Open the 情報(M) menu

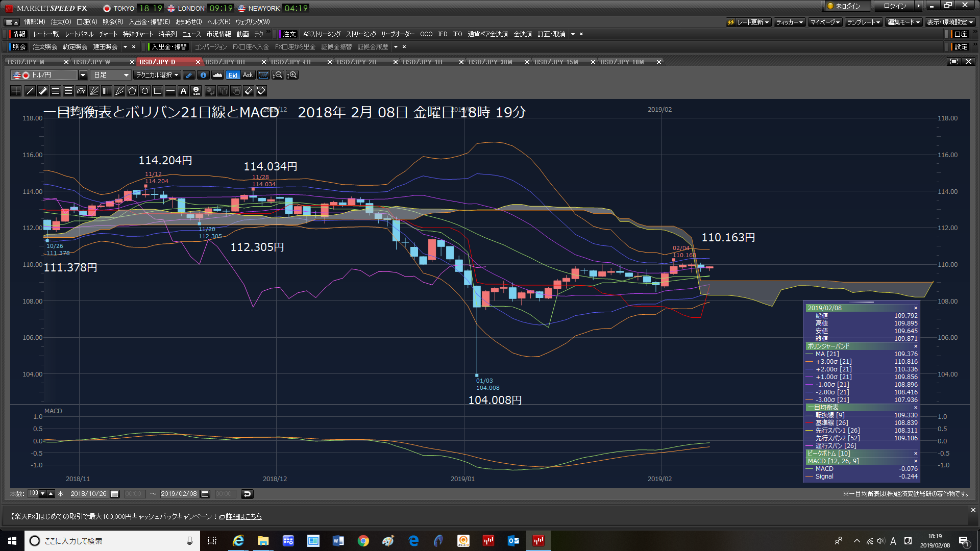point(35,22)
